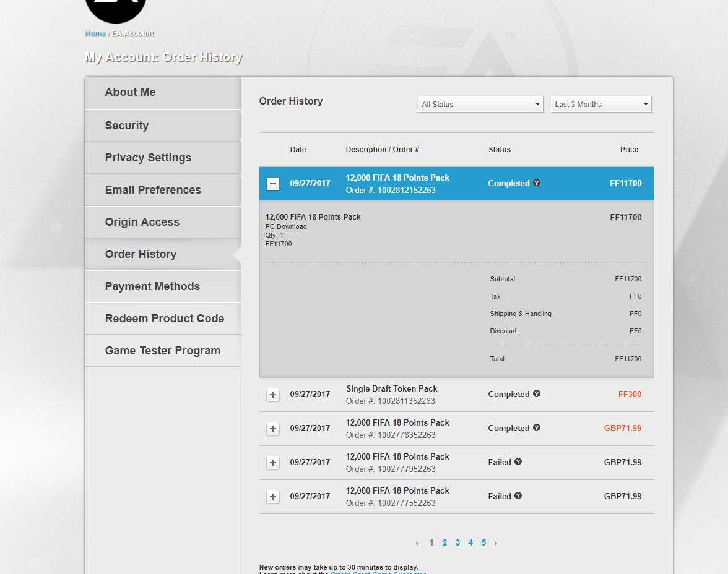Viewport: 728px width, 574px height.
Task: Go to next page arrow in pagination
Action: pyautogui.click(x=495, y=543)
